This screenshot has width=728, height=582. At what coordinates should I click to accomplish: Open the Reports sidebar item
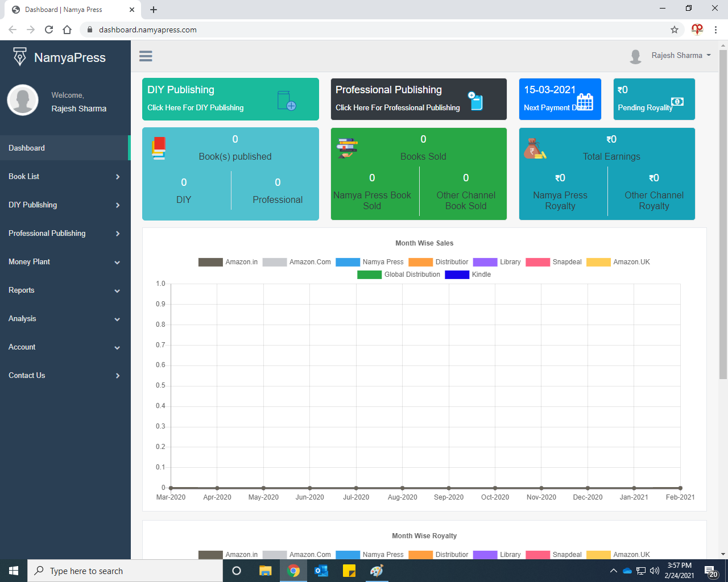pos(65,290)
